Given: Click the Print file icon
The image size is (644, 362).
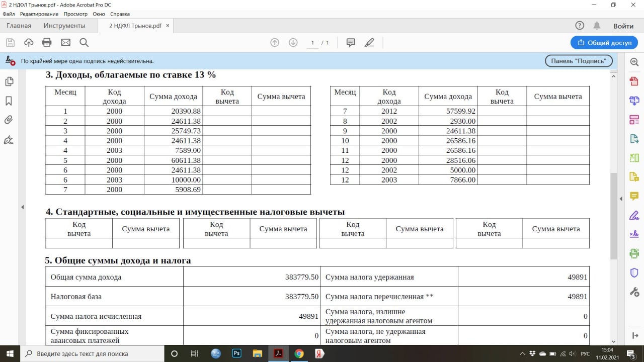Looking at the screenshot, I should tap(47, 42).
